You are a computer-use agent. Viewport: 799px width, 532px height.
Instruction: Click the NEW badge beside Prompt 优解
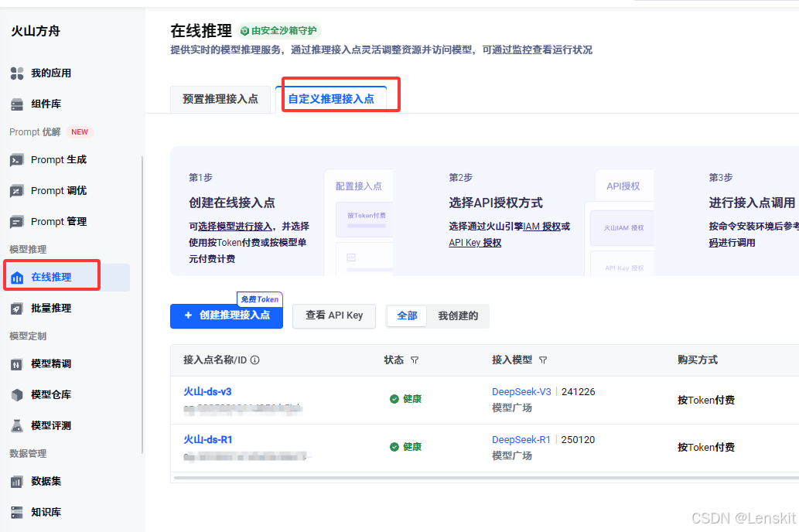coord(80,132)
